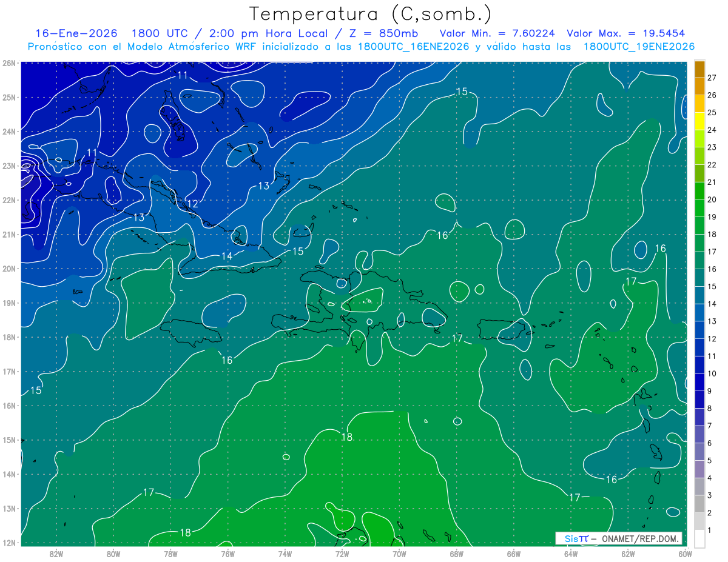Click the color legend value '2'

click(x=710, y=512)
